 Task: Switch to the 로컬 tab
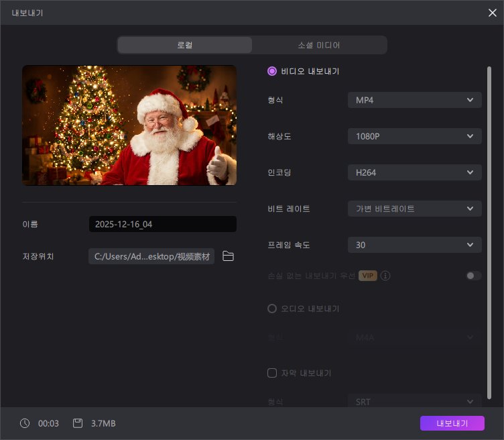[x=185, y=45]
